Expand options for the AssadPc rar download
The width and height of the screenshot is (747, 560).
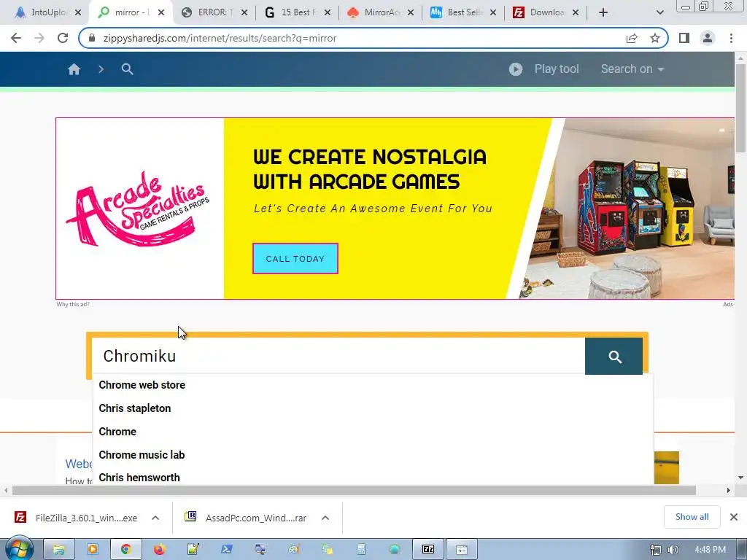coord(325,518)
